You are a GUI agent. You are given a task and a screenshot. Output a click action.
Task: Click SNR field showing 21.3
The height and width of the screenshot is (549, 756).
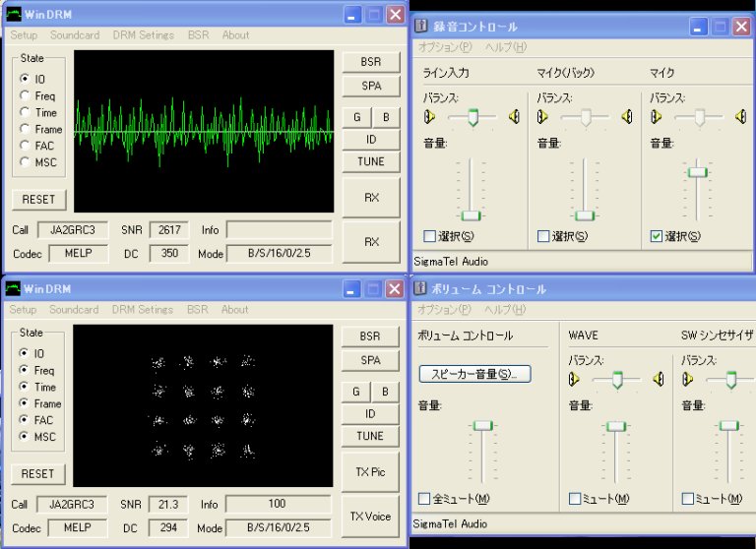pos(167,505)
